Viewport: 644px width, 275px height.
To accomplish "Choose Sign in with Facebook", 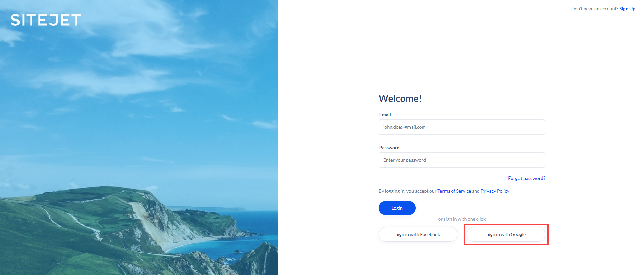I will point(418,234).
